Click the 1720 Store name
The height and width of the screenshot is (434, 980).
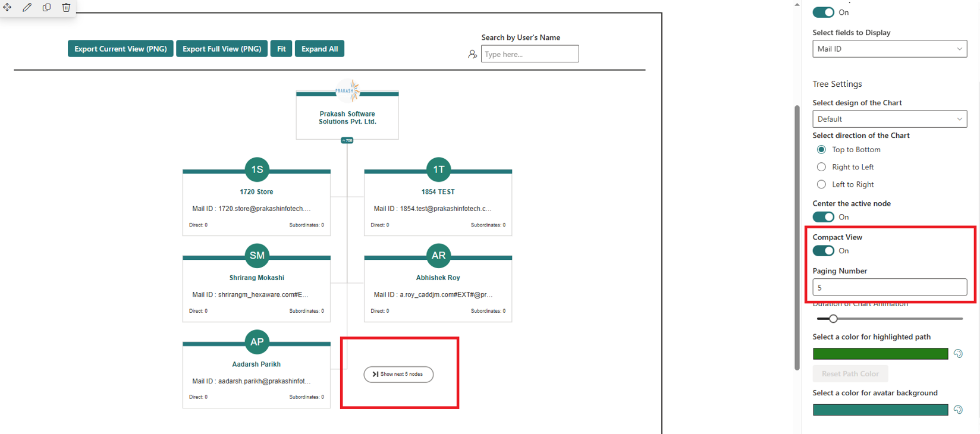(257, 192)
